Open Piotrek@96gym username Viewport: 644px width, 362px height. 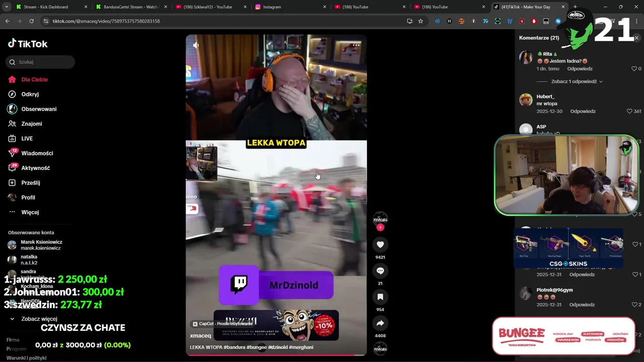[554, 290]
